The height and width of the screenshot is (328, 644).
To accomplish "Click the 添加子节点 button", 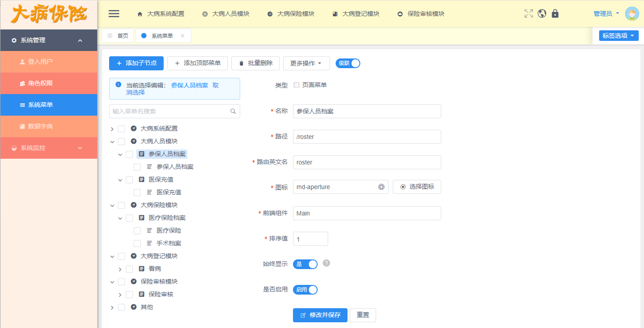I will click(136, 63).
